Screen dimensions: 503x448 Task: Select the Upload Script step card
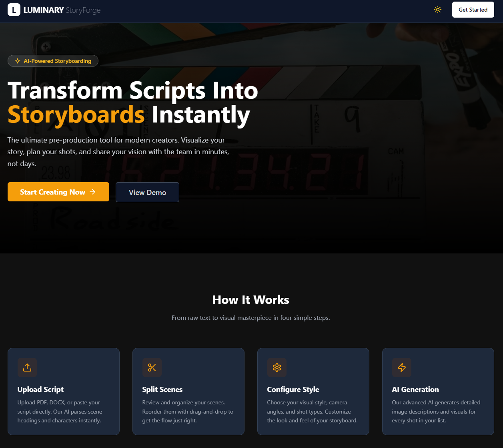click(x=63, y=391)
